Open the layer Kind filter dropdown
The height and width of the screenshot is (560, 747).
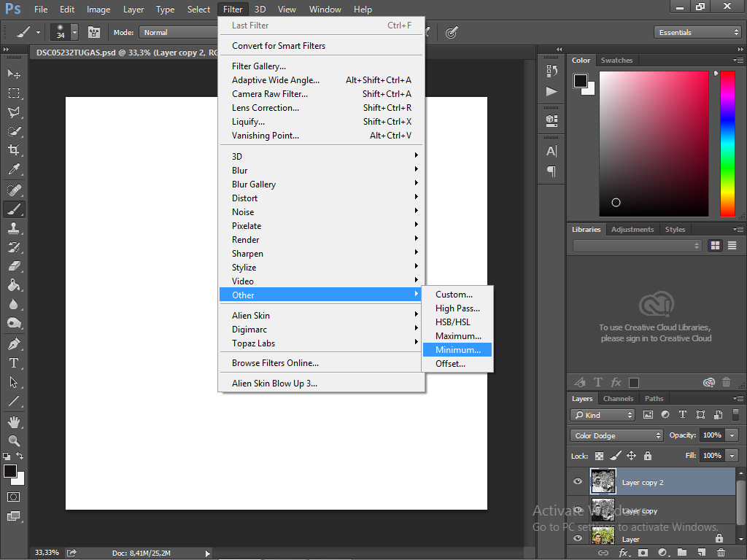[603, 415]
